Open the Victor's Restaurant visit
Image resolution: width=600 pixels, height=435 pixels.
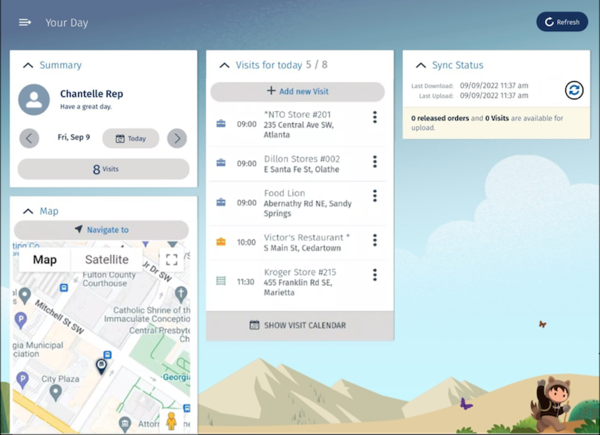[x=297, y=242]
